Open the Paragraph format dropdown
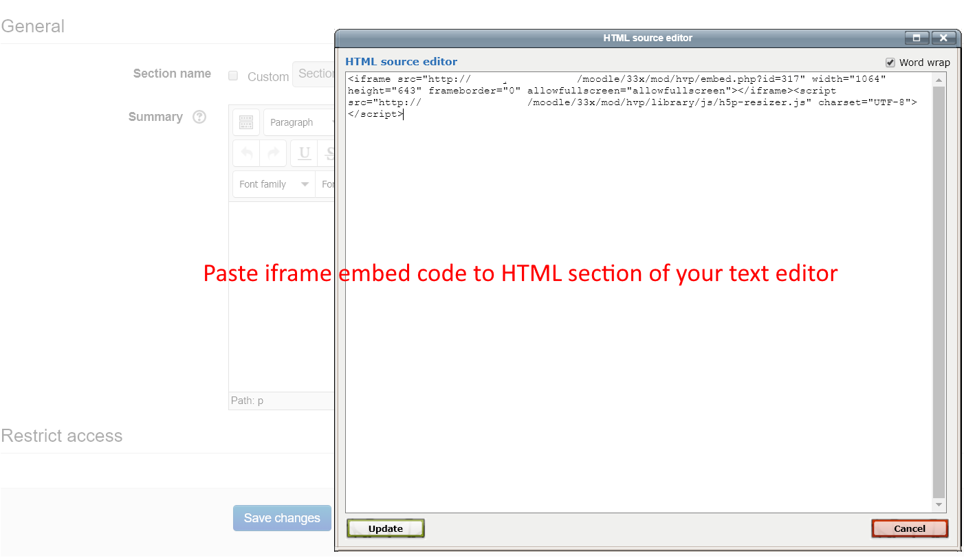The image size is (964, 560). (300, 122)
